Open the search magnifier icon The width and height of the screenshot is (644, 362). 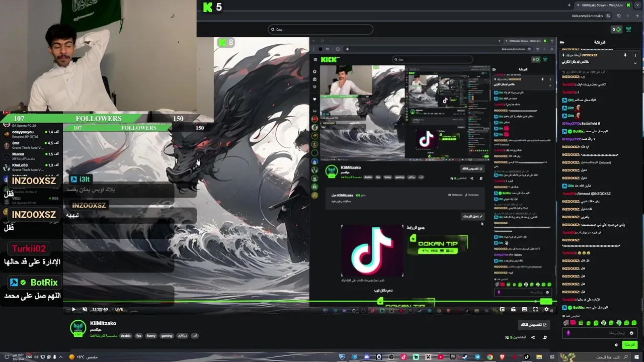[272, 29]
